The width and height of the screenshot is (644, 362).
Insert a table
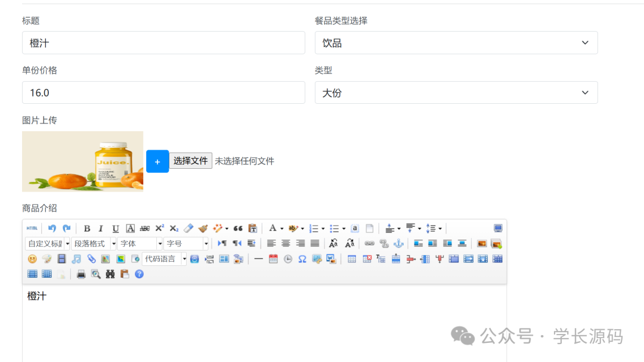352,259
